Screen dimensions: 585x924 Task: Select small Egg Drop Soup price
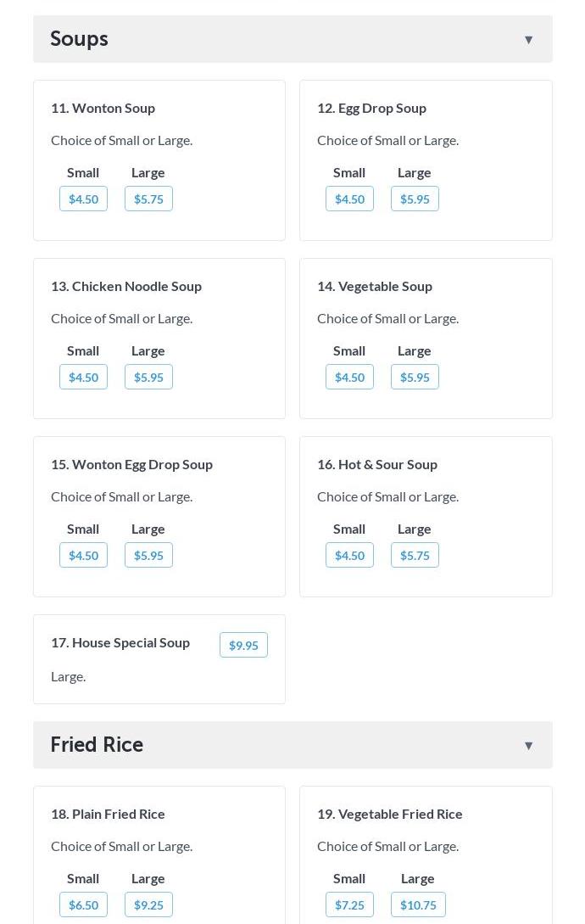[x=349, y=199]
